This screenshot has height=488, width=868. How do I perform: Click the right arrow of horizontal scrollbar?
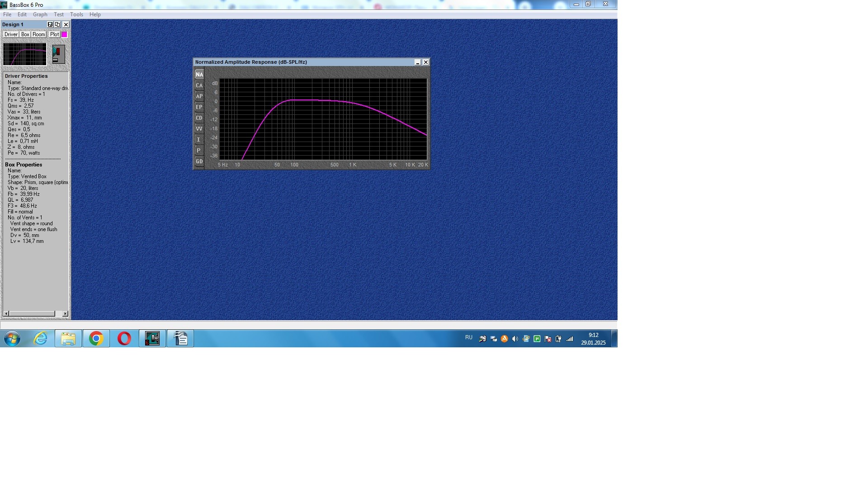point(65,314)
